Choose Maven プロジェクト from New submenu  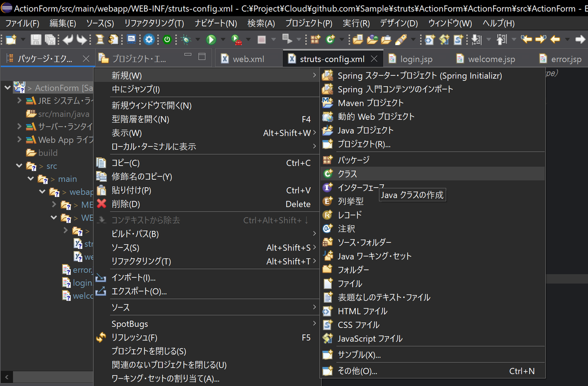[x=432, y=103]
